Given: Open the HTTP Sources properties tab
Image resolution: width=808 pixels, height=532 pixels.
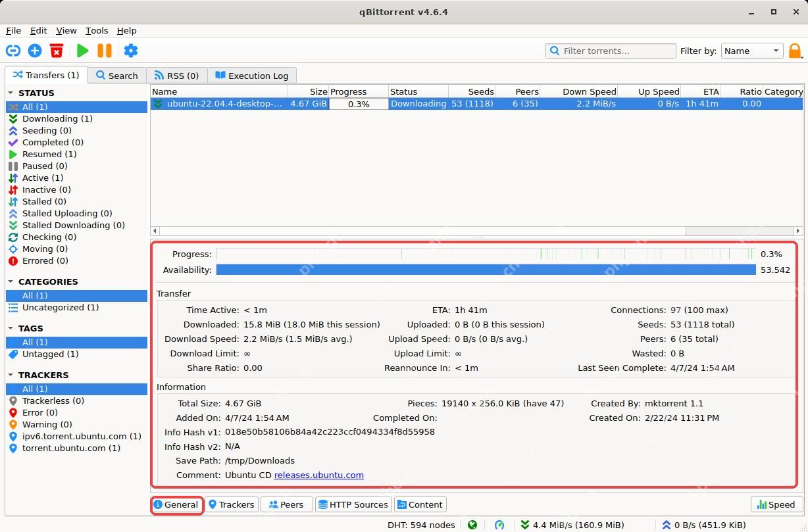Looking at the screenshot, I should pos(353,504).
